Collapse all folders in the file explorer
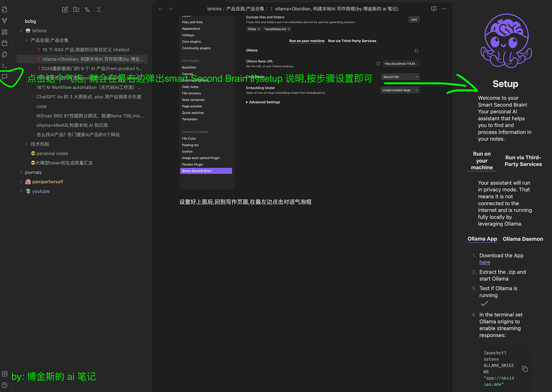 [x=99, y=9]
